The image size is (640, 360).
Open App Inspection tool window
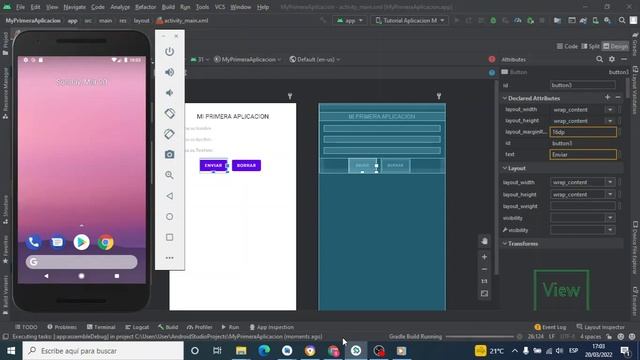[x=271, y=327]
